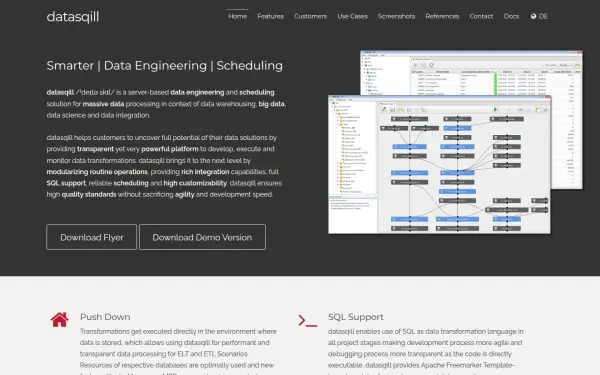Open the Contact page
The image size is (600, 375).
(481, 16)
